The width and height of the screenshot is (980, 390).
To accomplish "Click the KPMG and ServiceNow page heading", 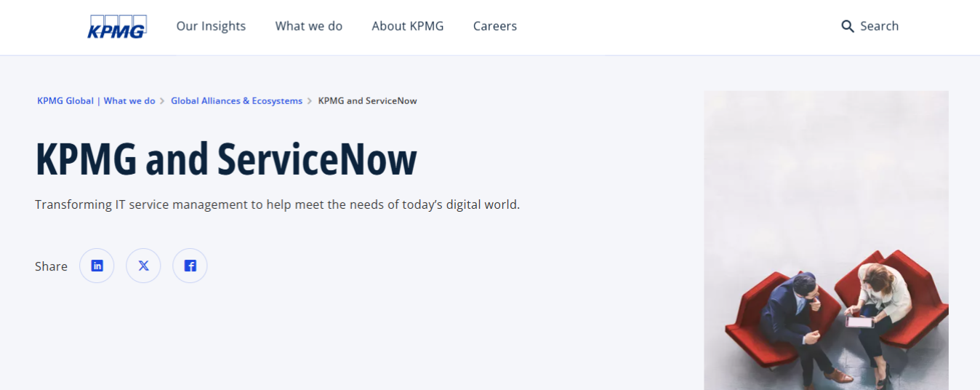I will point(226,159).
